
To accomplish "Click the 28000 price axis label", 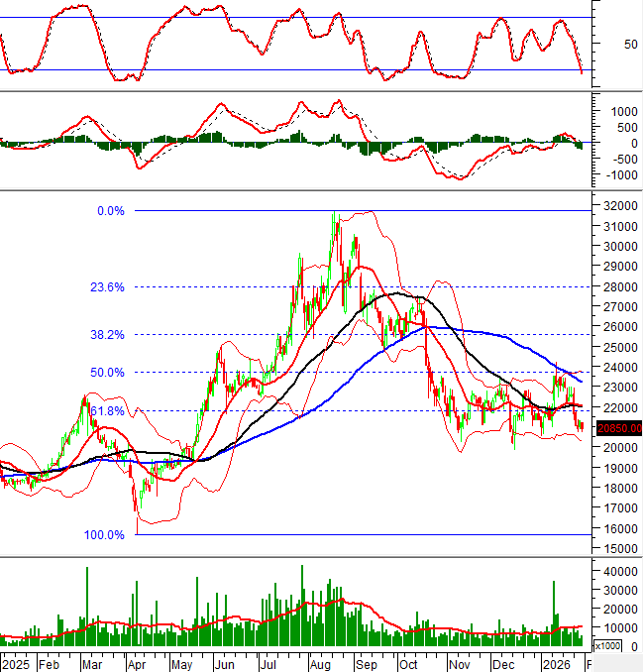I will click(616, 287).
